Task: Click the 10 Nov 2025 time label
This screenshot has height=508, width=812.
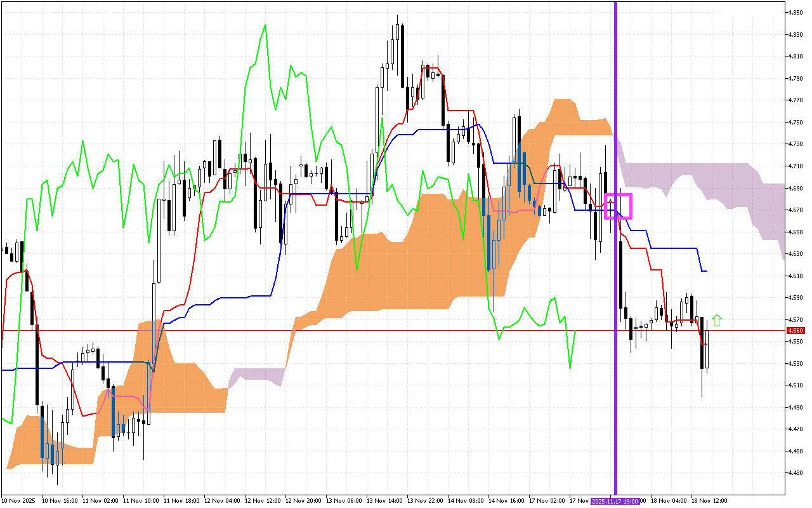Action: coord(18,501)
